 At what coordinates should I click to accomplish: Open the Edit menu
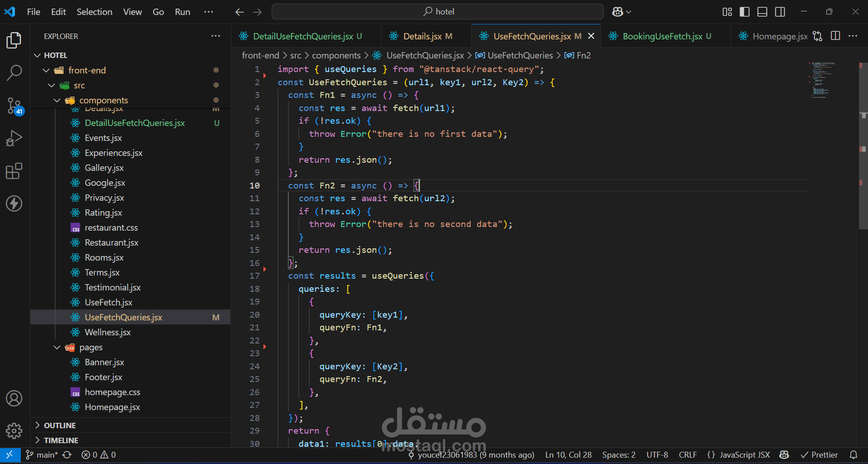59,12
